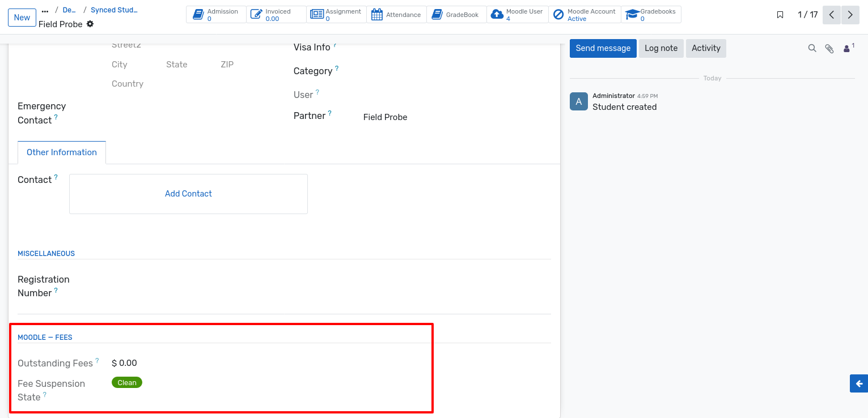Show followers with the person icon
Screen dimensions: 868x418
[x=848, y=48]
